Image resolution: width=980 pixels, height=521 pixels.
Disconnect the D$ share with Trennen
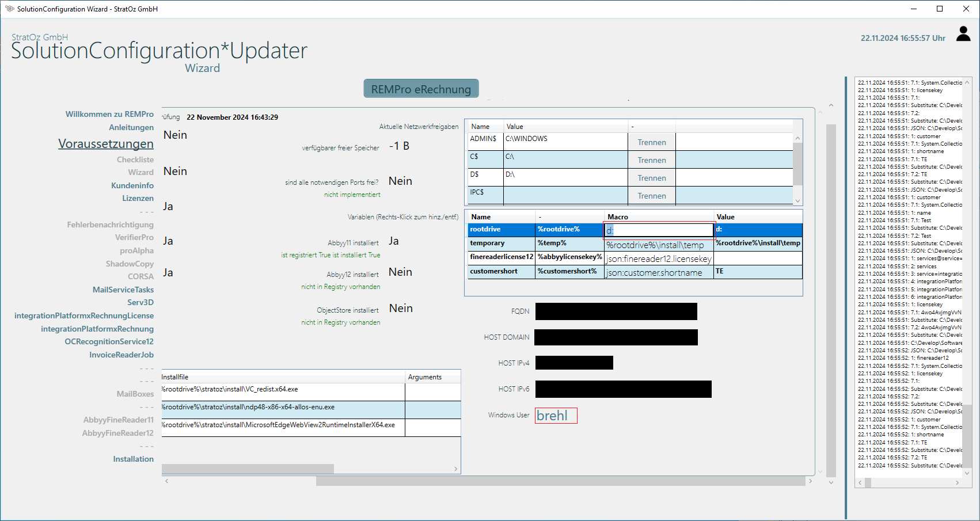pos(651,178)
